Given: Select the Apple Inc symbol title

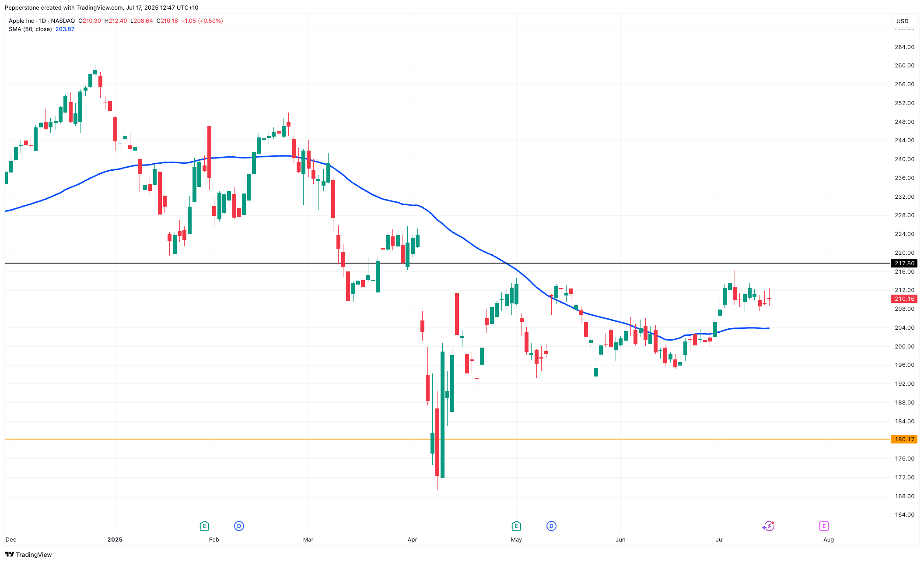Looking at the screenshot, I should pyautogui.click(x=42, y=21).
